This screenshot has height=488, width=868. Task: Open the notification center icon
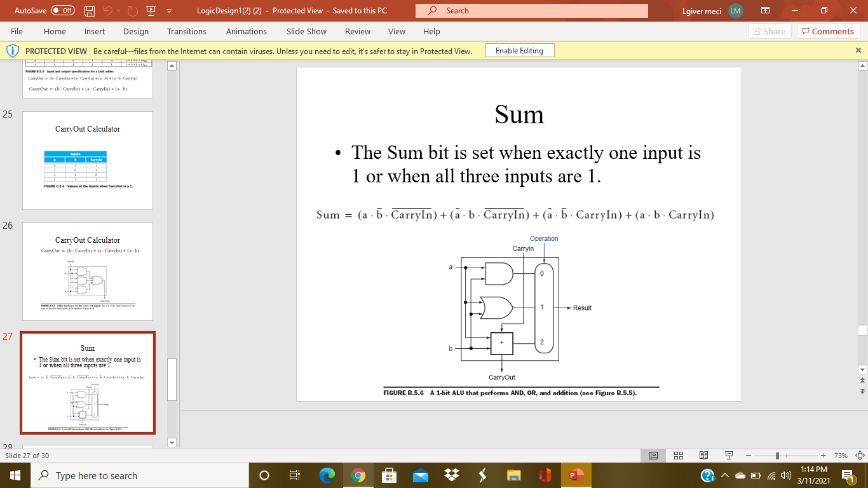847,475
